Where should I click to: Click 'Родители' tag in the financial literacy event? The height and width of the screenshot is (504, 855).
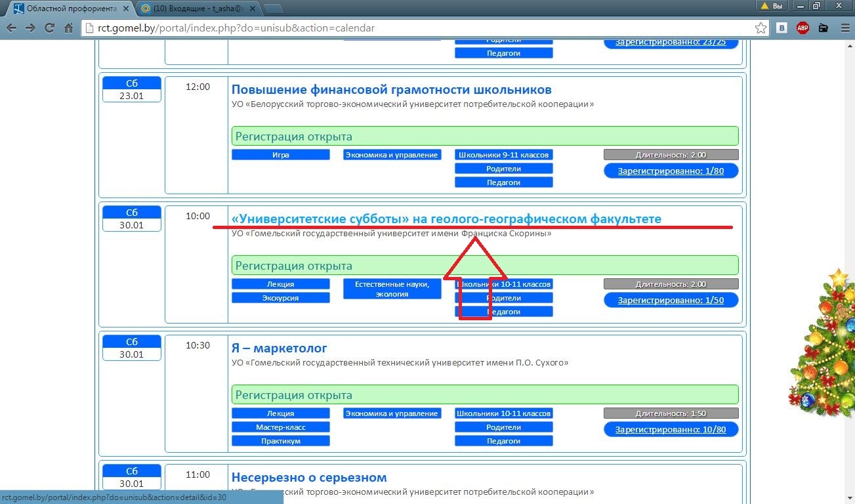pyautogui.click(x=504, y=169)
